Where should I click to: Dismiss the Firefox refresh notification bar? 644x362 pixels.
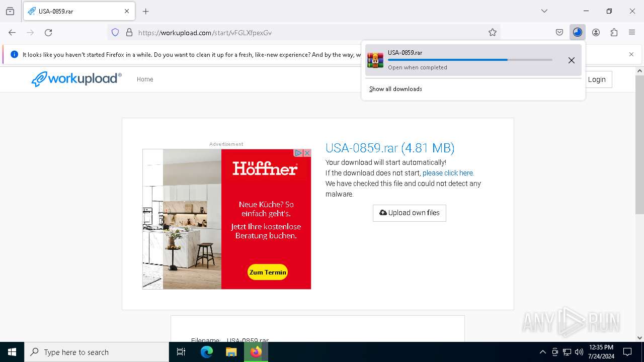631,54
